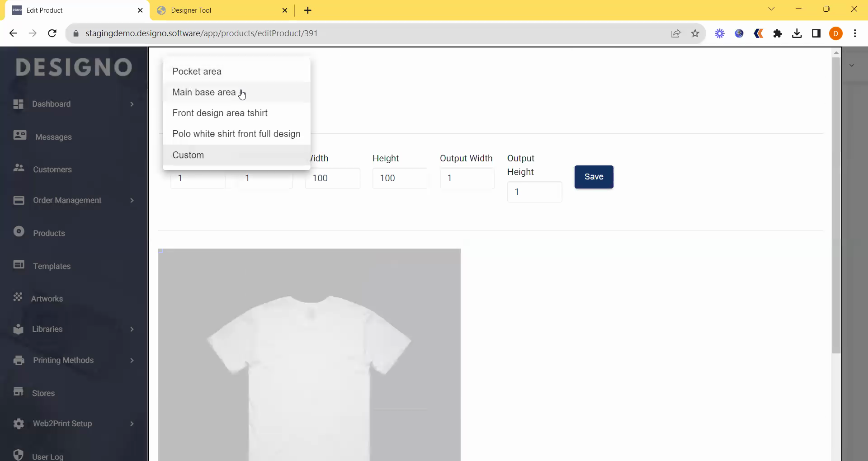Select the Custom option in list
Viewport: 868px width, 461px height.
pyautogui.click(x=188, y=155)
